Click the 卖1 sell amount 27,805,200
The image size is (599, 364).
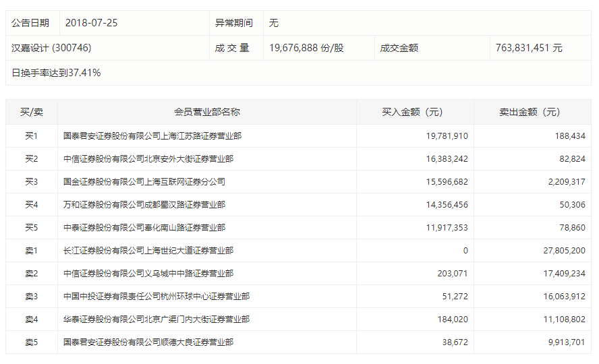559,251
